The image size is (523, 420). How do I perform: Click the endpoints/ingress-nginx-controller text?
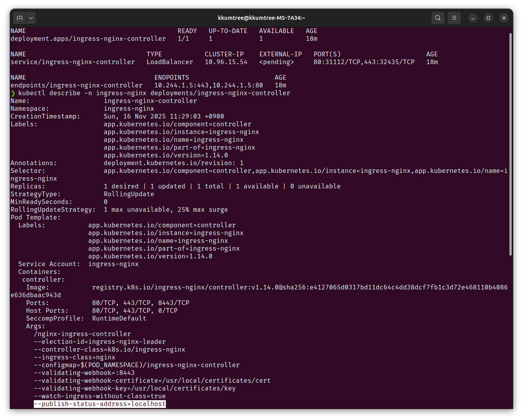click(x=77, y=85)
